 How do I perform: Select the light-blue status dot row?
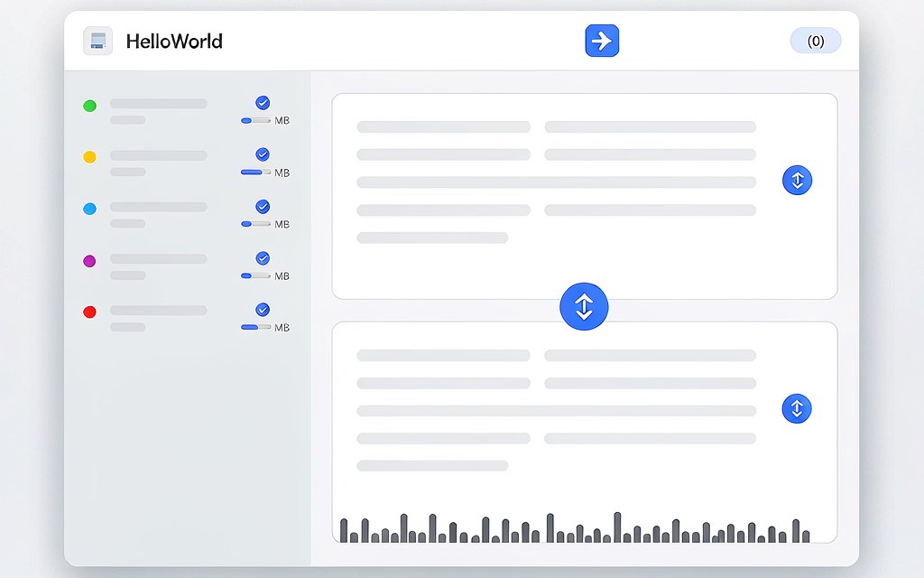tap(186, 215)
